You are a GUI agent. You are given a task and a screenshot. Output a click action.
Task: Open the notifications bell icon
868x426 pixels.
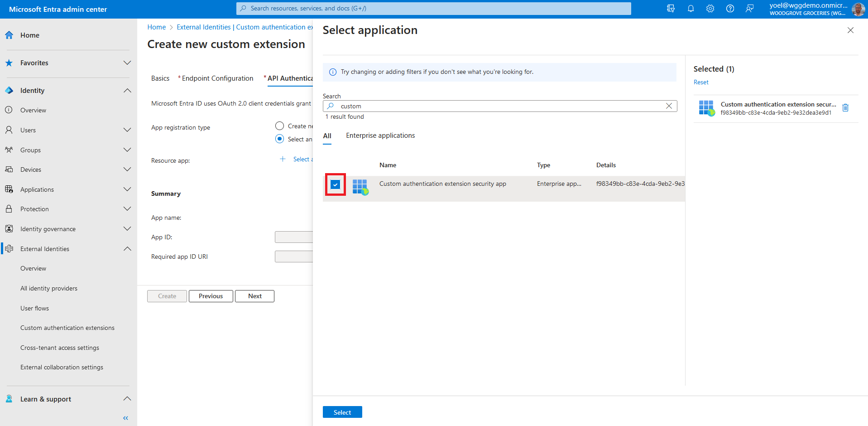pos(691,9)
